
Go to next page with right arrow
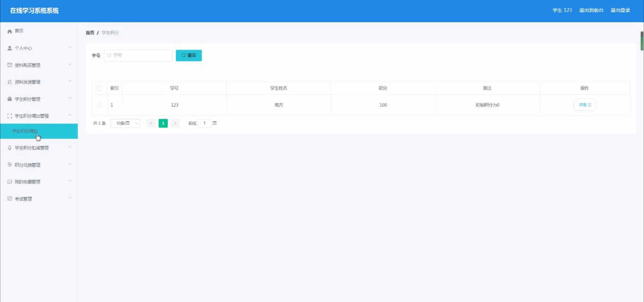pos(175,123)
